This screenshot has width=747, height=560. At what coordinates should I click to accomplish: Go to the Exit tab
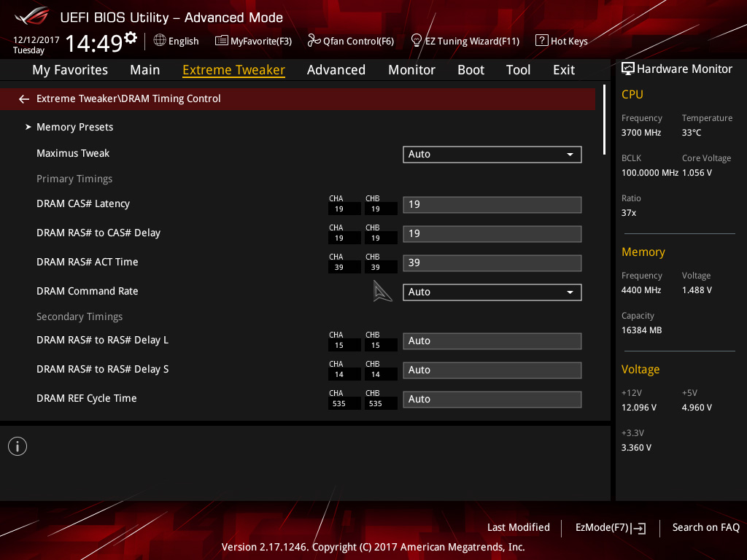[564, 70]
